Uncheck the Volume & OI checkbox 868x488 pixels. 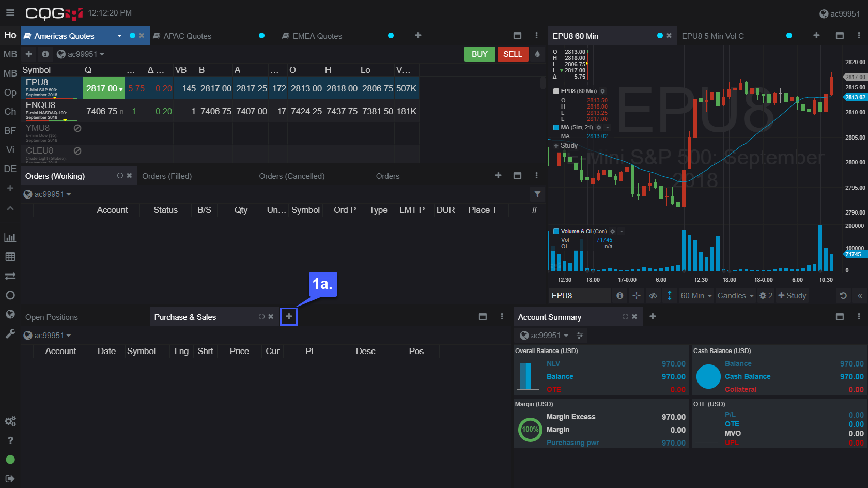[x=556, y=231]
